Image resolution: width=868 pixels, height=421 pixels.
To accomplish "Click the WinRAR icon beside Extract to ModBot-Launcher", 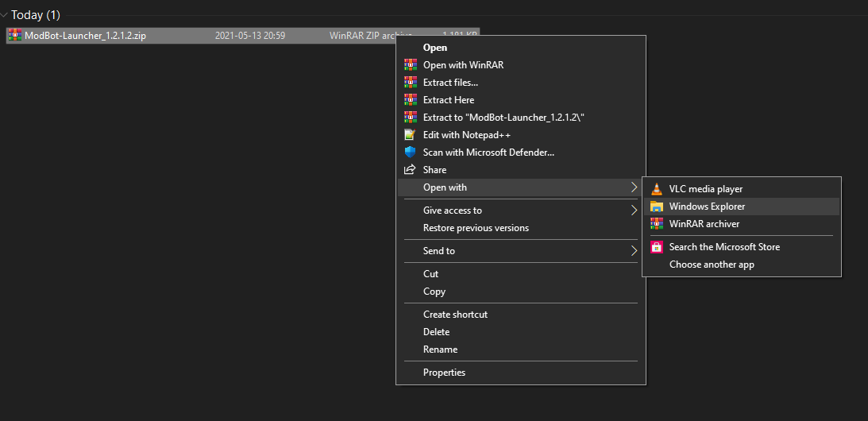I will point(411,118).
